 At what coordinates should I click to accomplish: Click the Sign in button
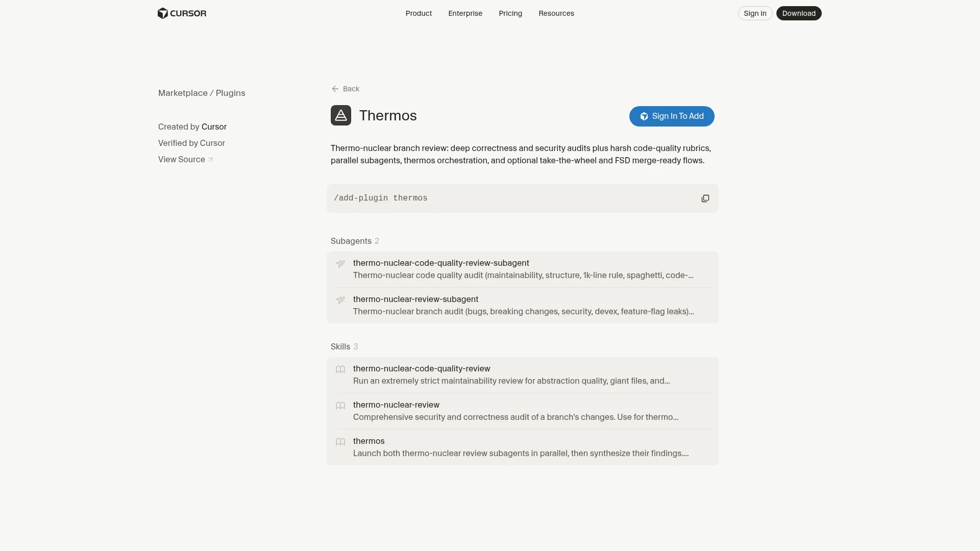pos(755,13)
